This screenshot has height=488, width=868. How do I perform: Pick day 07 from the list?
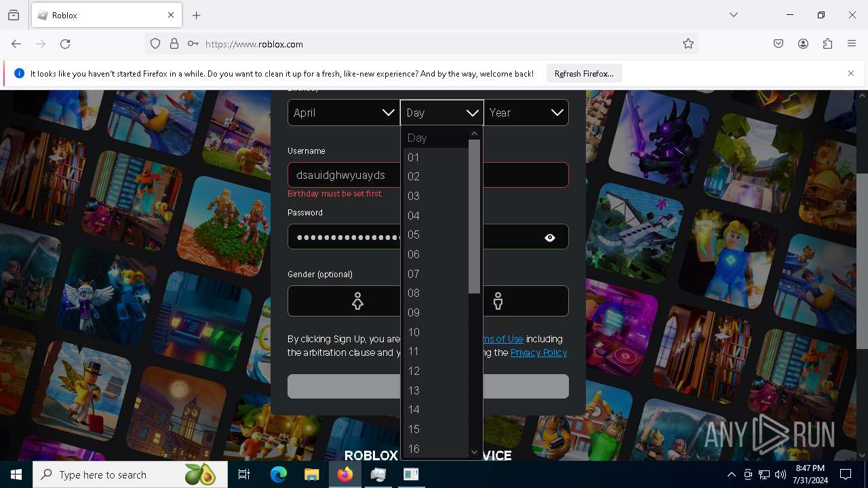(436, 274)
